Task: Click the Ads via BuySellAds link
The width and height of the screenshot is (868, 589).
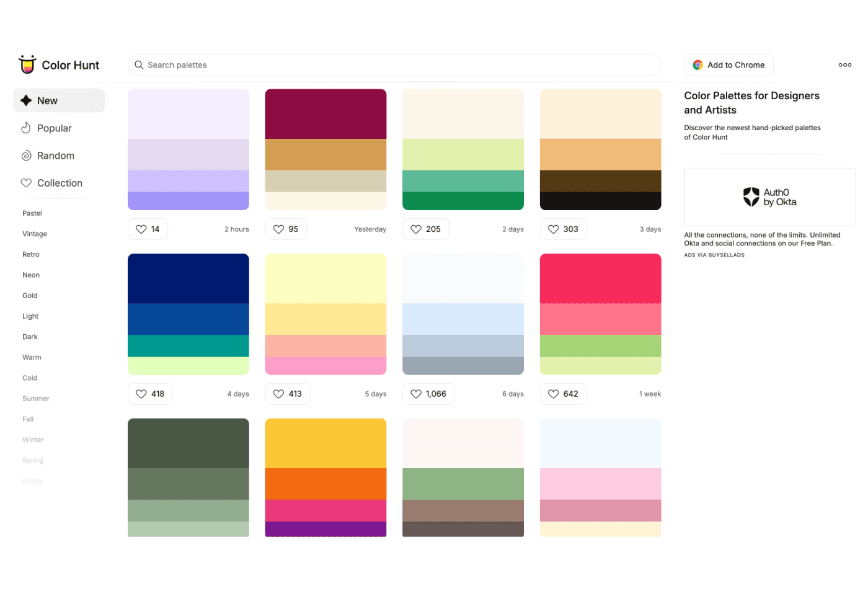Action: click(x=714, y=255)
